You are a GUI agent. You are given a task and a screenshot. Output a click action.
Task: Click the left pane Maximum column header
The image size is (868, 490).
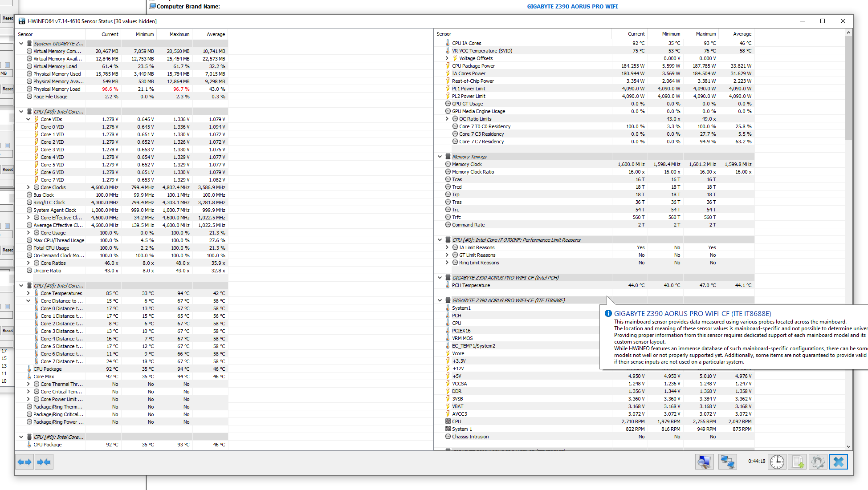pos(179,34)
